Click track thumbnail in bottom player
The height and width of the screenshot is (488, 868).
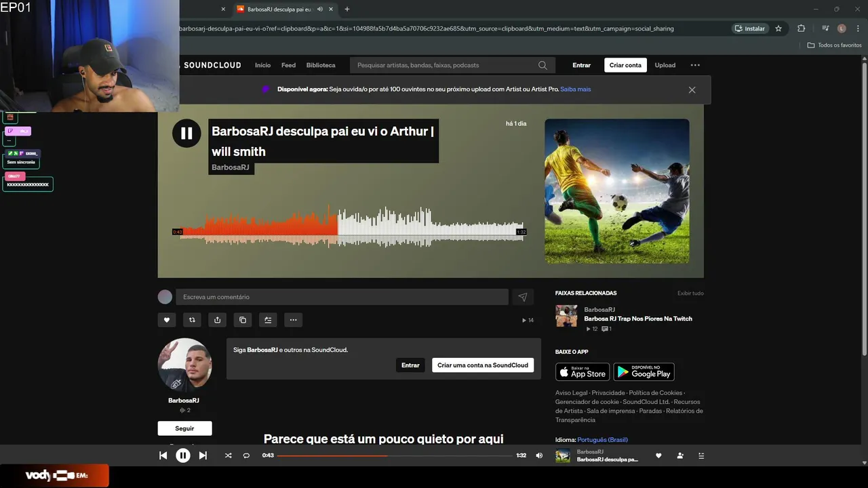(563, 455)
